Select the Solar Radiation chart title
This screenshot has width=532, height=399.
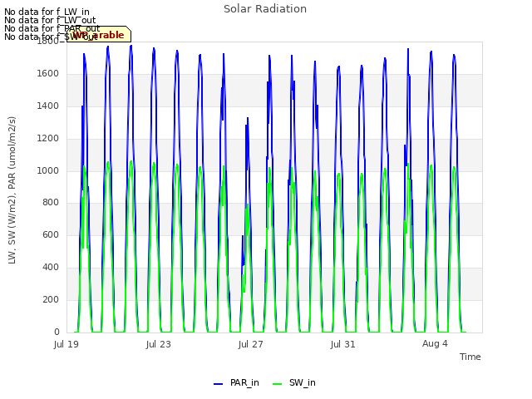[x=265, y=9]
